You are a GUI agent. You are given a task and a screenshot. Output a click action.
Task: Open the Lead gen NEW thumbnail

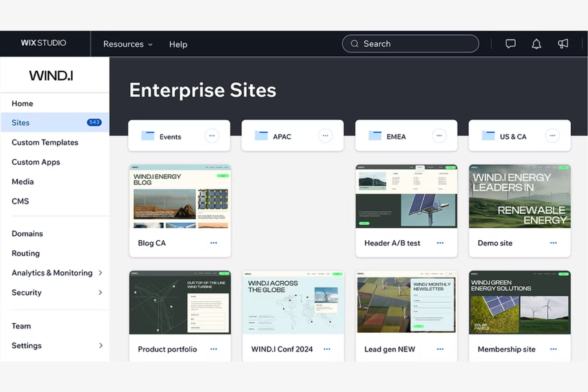406,303
